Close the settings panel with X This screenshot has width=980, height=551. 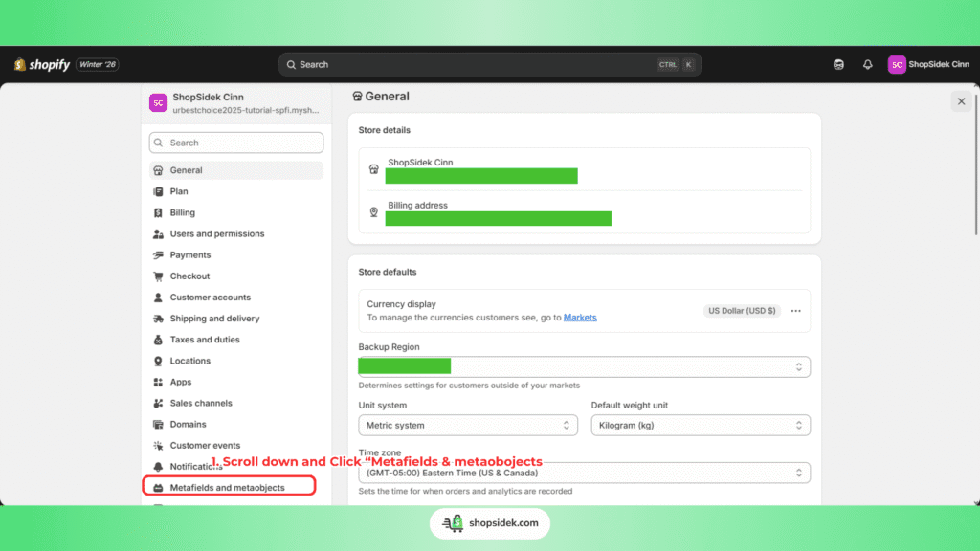coord(961,101)
